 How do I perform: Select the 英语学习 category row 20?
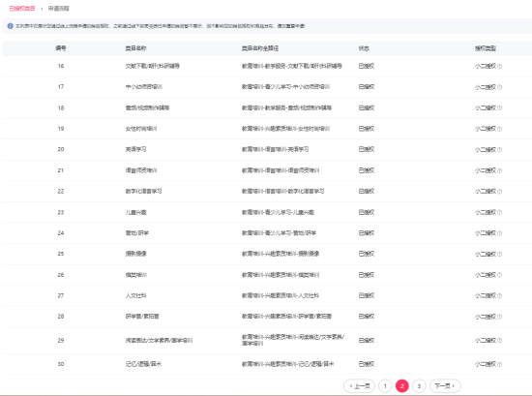click(266, 149)
